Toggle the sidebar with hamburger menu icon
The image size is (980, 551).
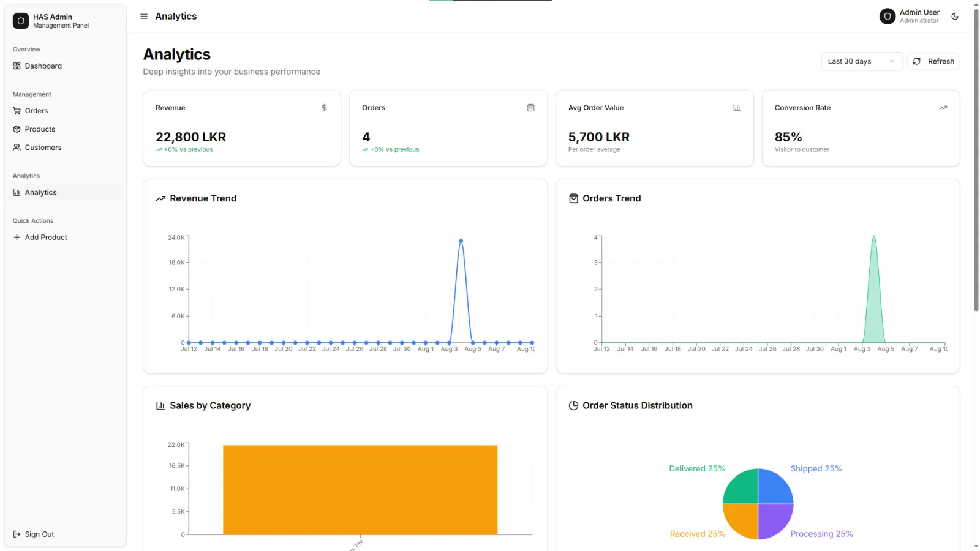(144, 17)
